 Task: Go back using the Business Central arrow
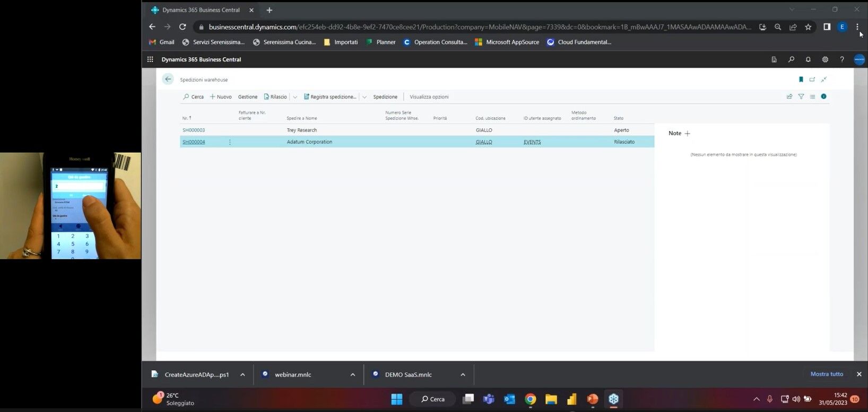[168, 79]
